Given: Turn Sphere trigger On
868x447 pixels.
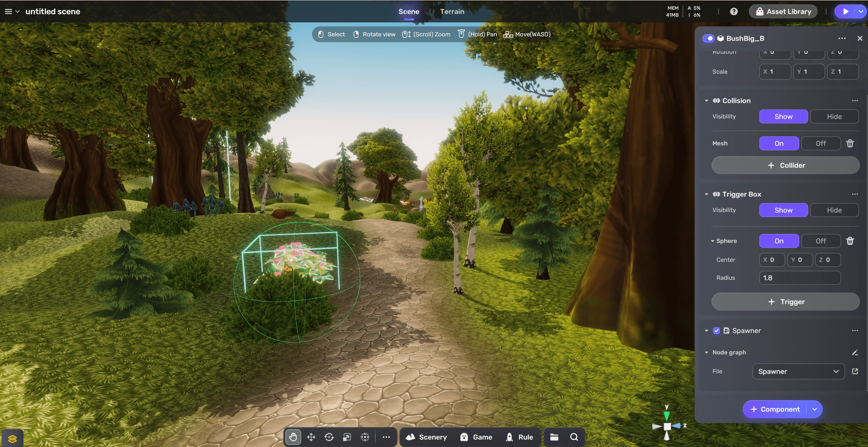Looking at the screenshot, I should [x=779, y=241].
